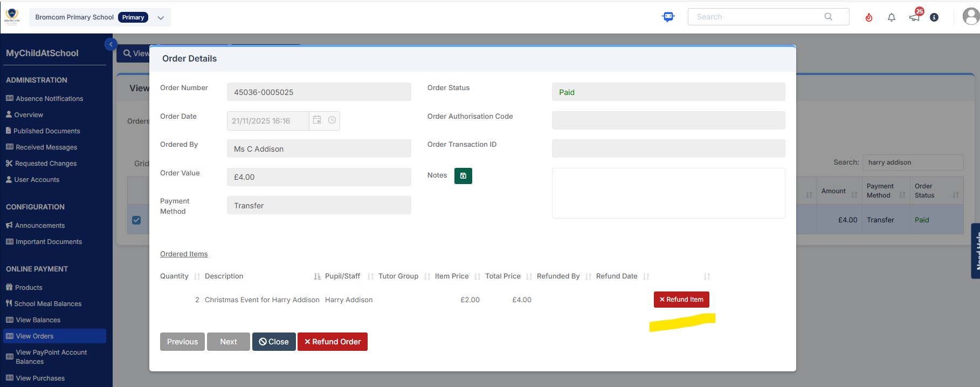The image size is (980, 387).
Task: Sort ordered items by Quantity
Action: 197,276
